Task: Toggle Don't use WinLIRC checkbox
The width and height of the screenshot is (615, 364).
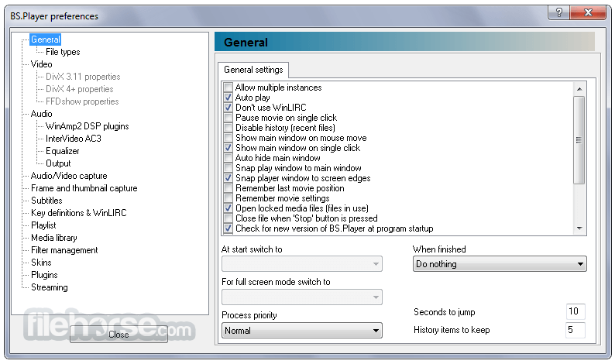Action: coord(228,108)
